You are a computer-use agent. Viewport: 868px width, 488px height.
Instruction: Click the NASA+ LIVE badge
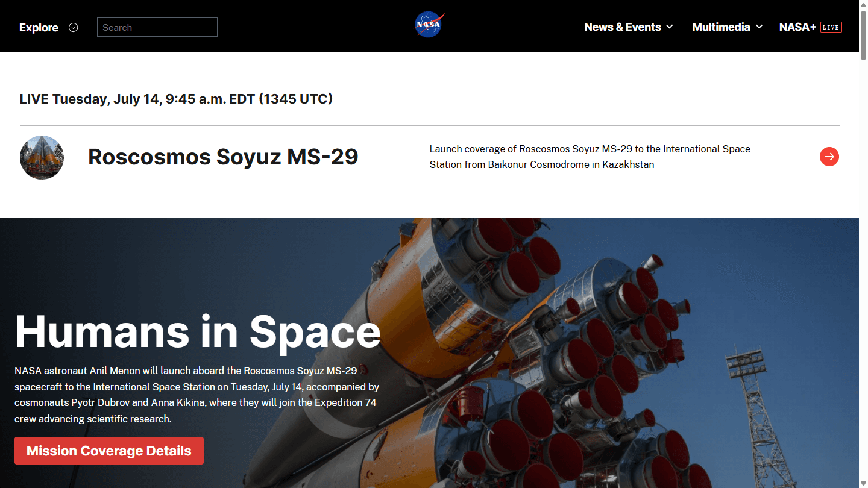[831, 27]
